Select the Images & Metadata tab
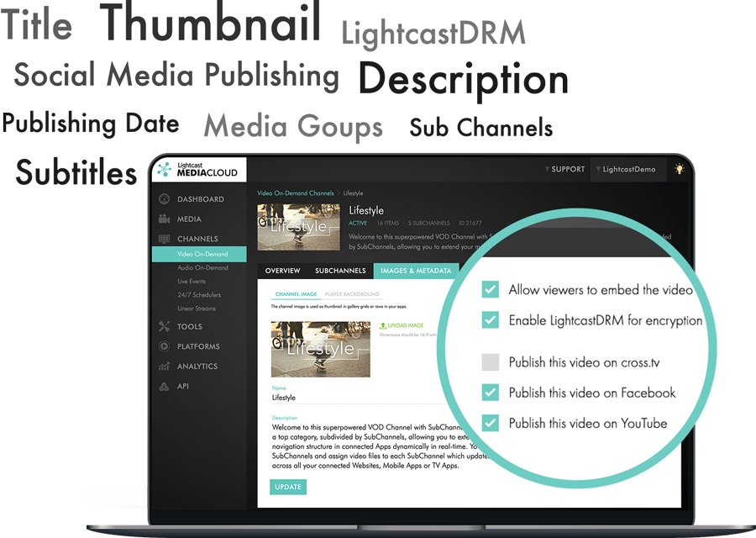756x538 pixels. 416,271
